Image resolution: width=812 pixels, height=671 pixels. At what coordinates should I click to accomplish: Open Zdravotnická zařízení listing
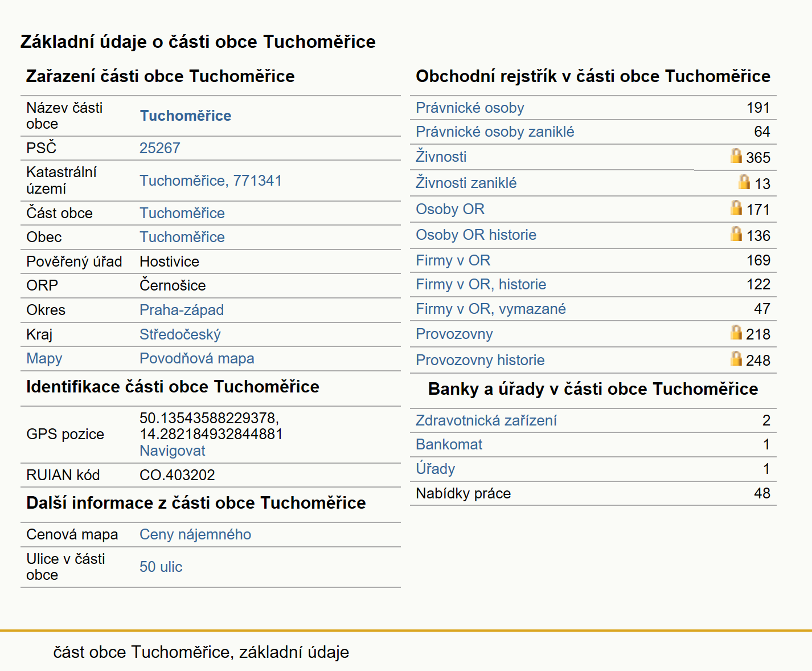486,420
